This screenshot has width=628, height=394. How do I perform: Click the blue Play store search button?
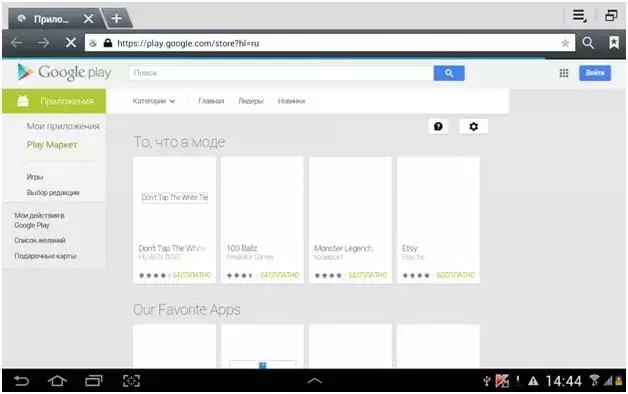pos(449,73)
